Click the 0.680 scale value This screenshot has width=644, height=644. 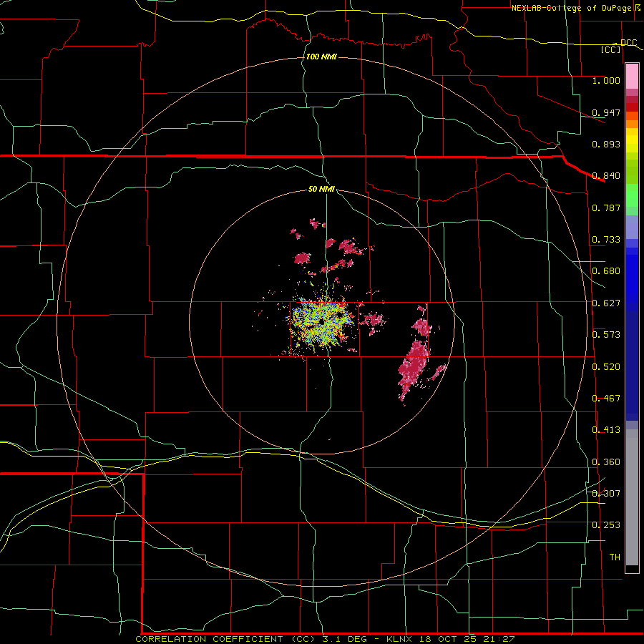pyautogui.click(x=606, y=271)
